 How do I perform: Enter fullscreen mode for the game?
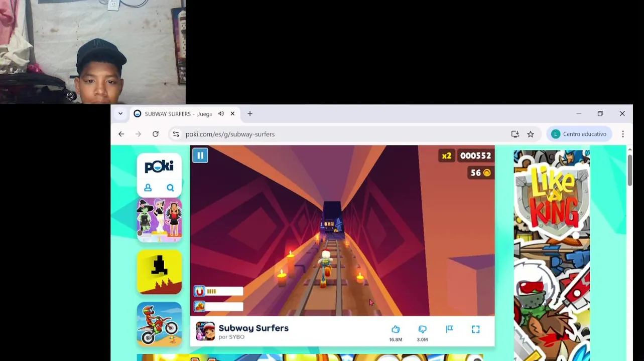pyautogui.click(x=476, y=329)
